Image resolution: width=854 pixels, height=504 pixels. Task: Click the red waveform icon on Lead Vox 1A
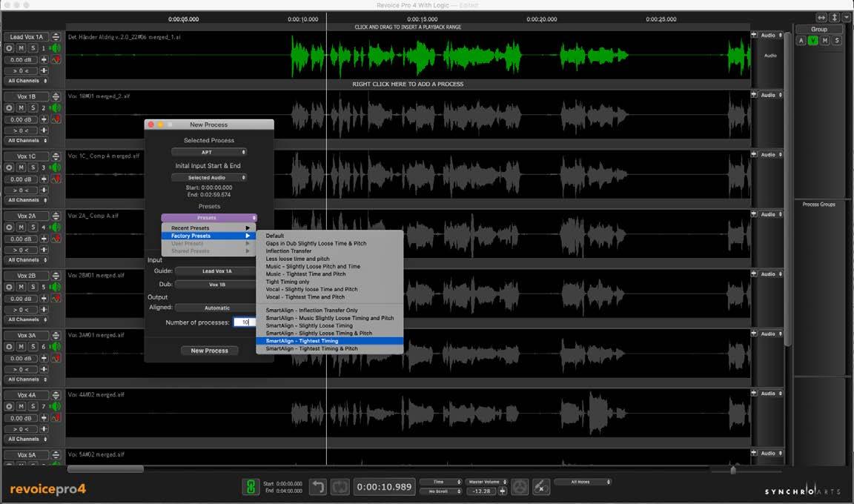(56, 60)
